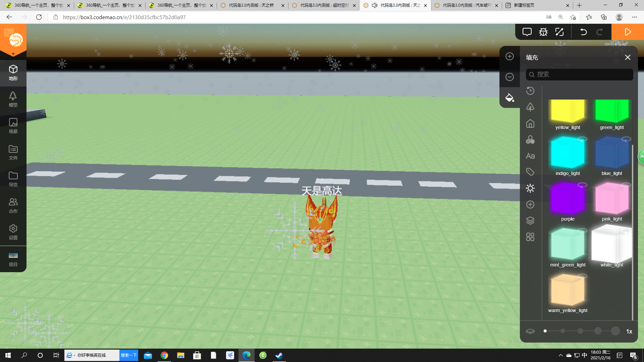Set brush size to the middle dot

pos(580,331)
